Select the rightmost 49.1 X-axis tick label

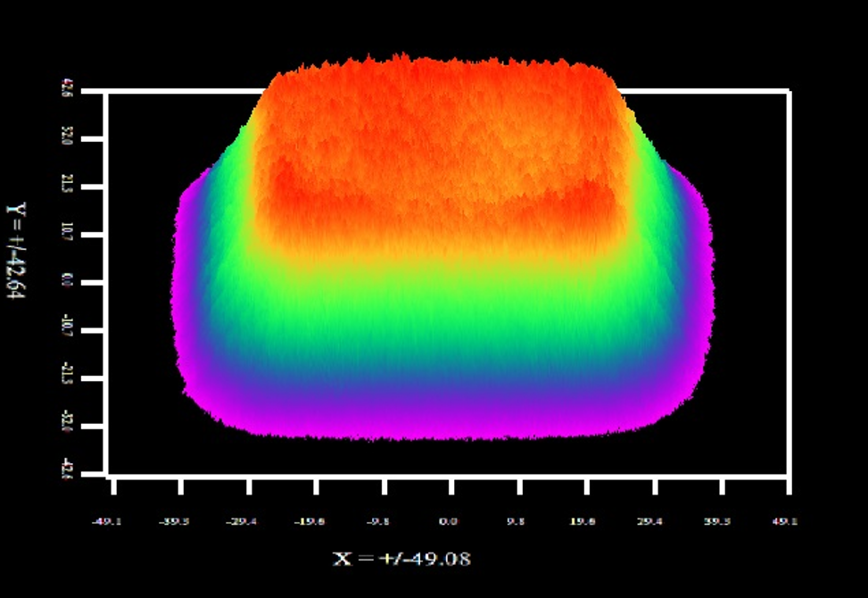coord(786,522)
